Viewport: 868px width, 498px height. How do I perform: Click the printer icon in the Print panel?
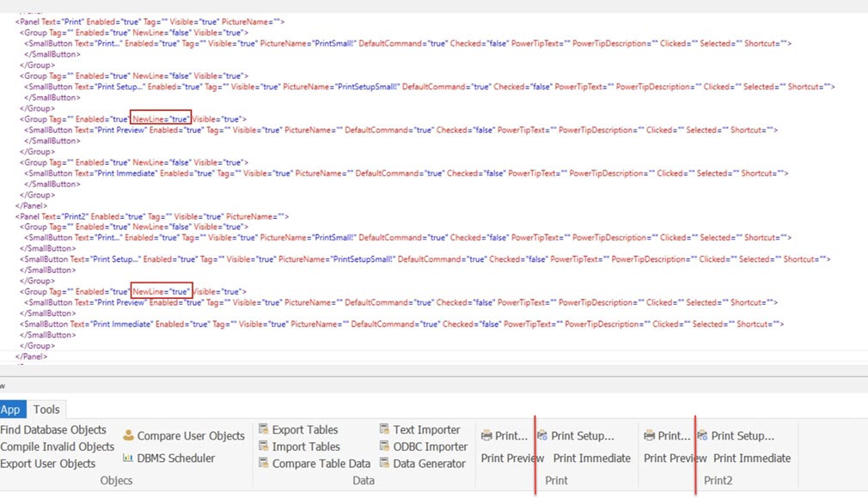(x=486, y=435)
